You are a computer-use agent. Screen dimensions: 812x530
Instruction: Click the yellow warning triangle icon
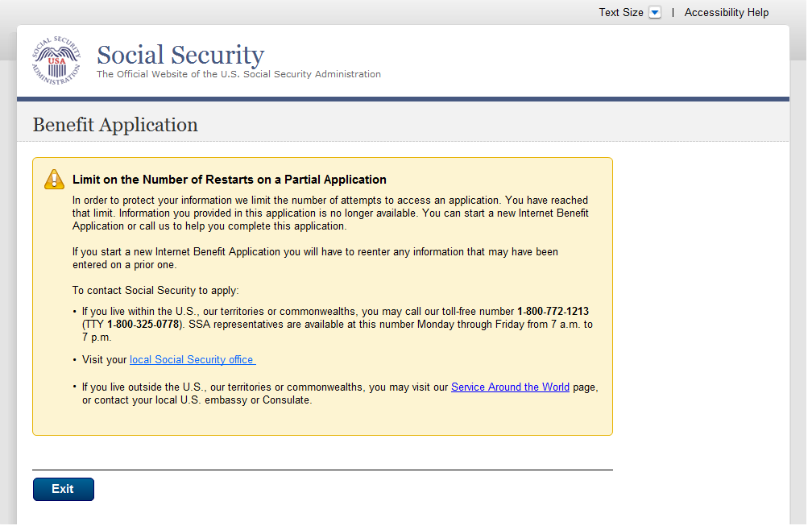54,180
